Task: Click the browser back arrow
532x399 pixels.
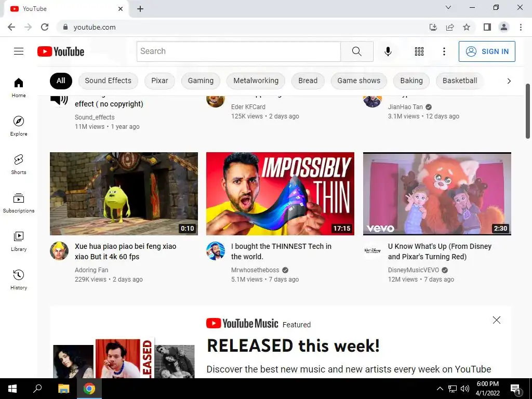Action: [11, 27]
